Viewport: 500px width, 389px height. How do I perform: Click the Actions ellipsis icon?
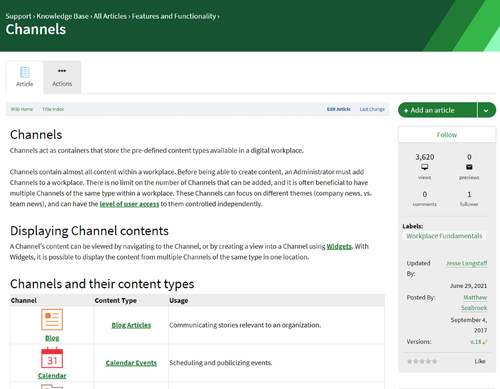[62, 71]
